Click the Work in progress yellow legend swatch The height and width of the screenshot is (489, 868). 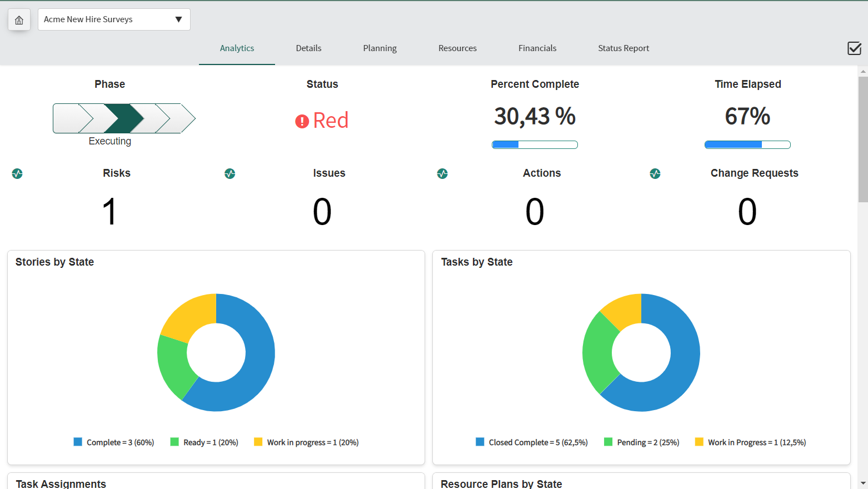258,442
